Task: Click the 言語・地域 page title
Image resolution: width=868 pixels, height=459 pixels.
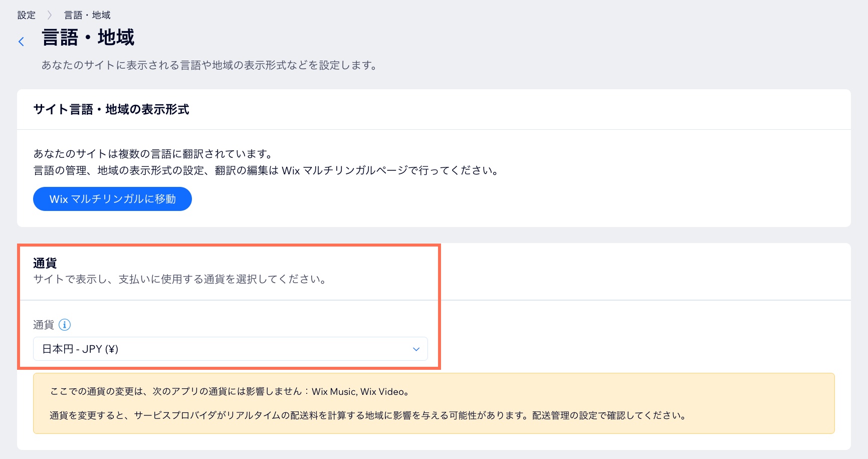Action: coord(88,38)
